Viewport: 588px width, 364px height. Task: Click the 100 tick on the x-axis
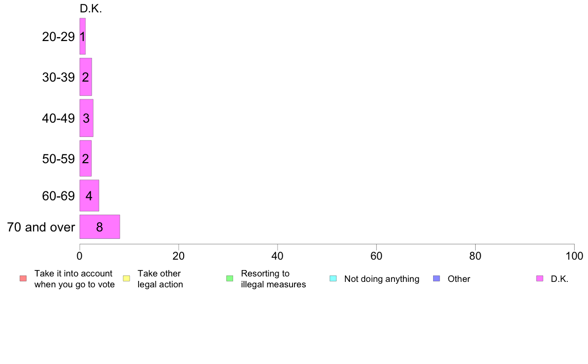574,256
